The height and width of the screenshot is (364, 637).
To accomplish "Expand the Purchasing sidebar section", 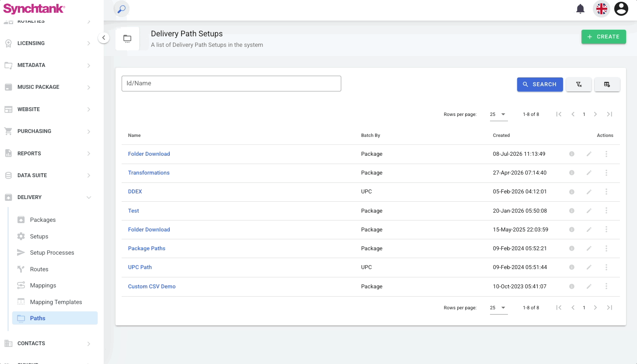I will pos(48,131).
